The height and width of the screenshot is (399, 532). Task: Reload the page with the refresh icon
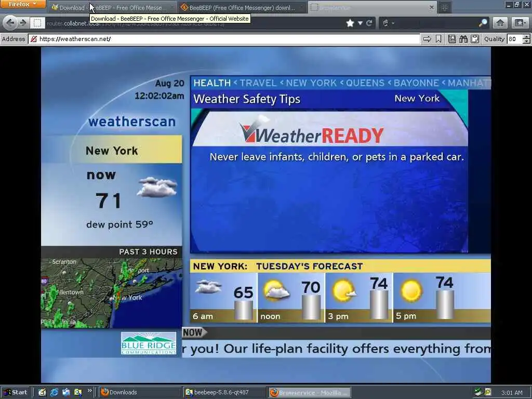(369, 23)
